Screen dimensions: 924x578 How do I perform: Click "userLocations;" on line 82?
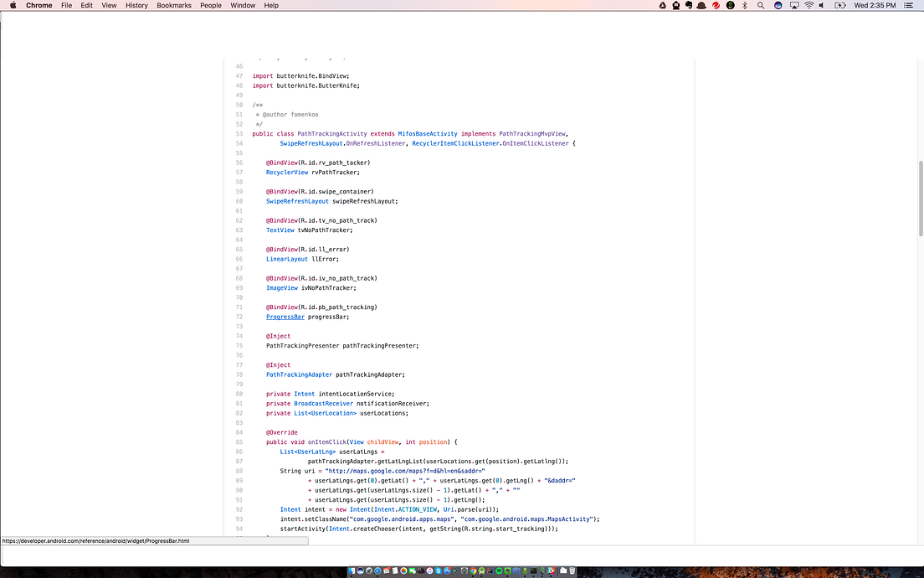pos(384,414)
